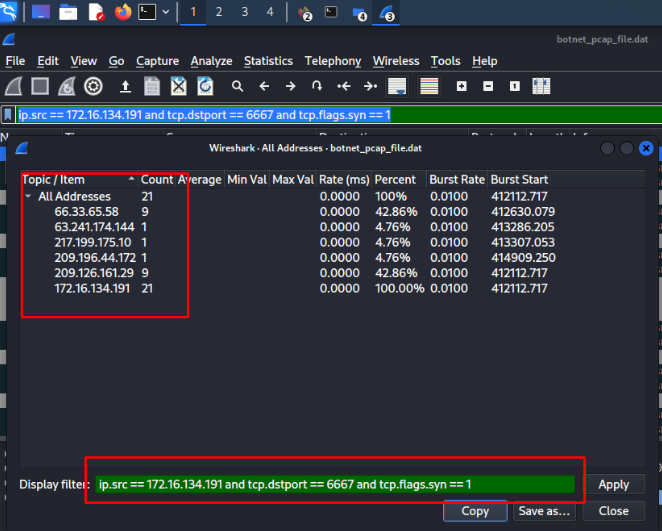Click the Save capture file icon
This screenshot has width=662, height=531.
click(152, 87)
